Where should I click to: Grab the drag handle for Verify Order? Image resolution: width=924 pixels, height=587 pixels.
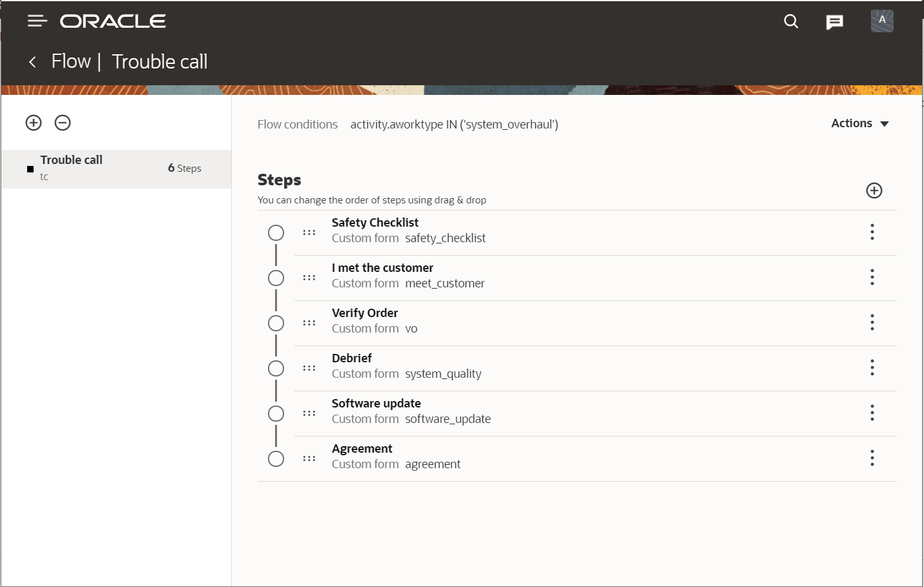point(309,323)
